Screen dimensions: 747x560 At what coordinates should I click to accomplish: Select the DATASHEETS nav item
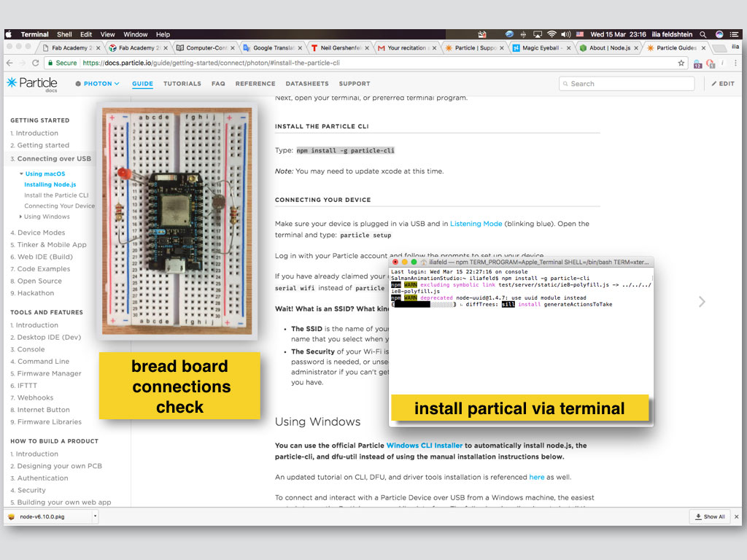pos(307,83)
